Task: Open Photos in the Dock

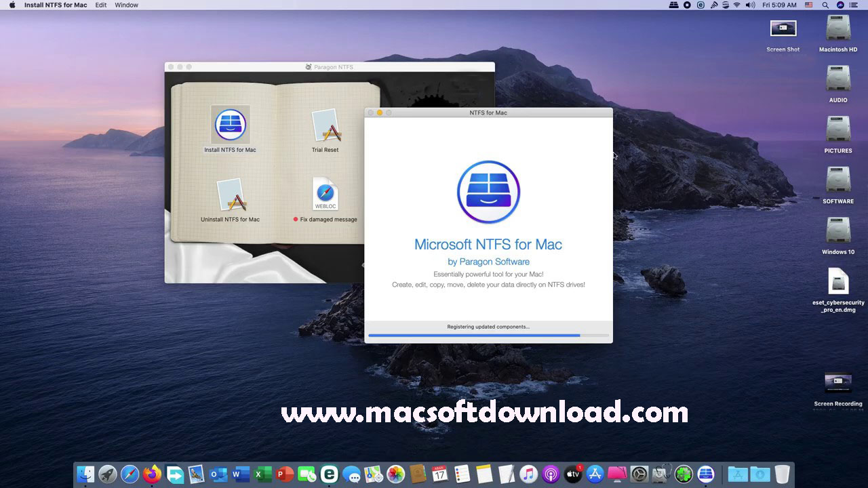Action: [395, 474]
